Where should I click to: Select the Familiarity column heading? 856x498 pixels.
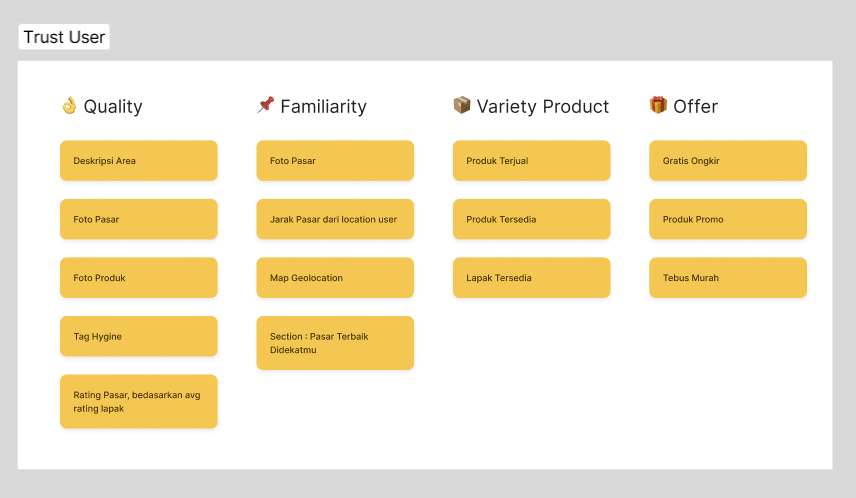point(323,106)
